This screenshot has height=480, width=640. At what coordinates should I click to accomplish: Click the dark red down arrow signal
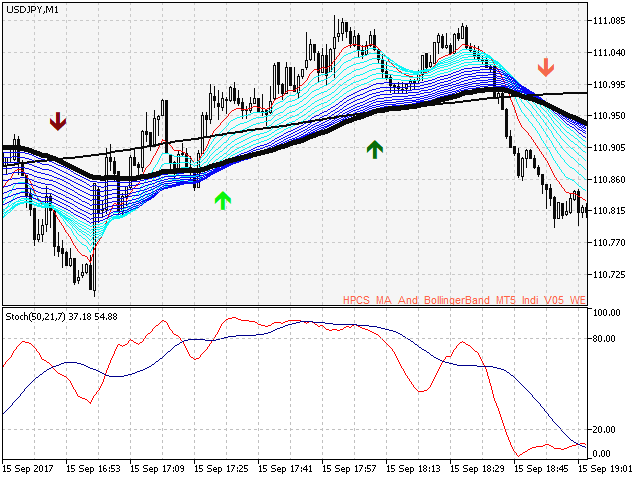(x=58, y=121)
